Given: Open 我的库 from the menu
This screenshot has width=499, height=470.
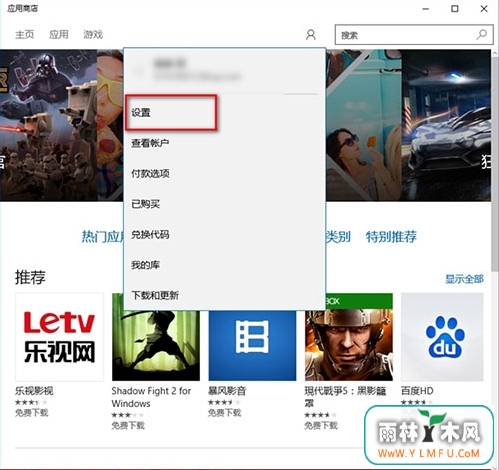Looking at the screenshot, I should click(x=145, y=265).
